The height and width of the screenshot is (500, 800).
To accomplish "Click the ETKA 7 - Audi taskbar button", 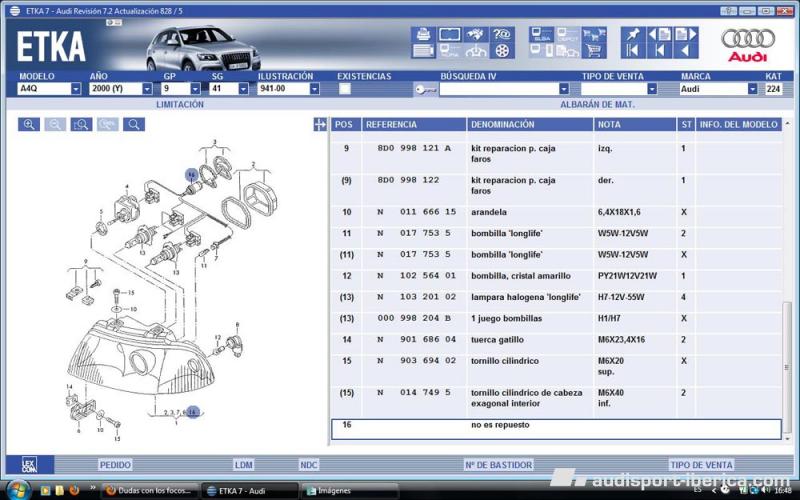I will coord(249,491).
